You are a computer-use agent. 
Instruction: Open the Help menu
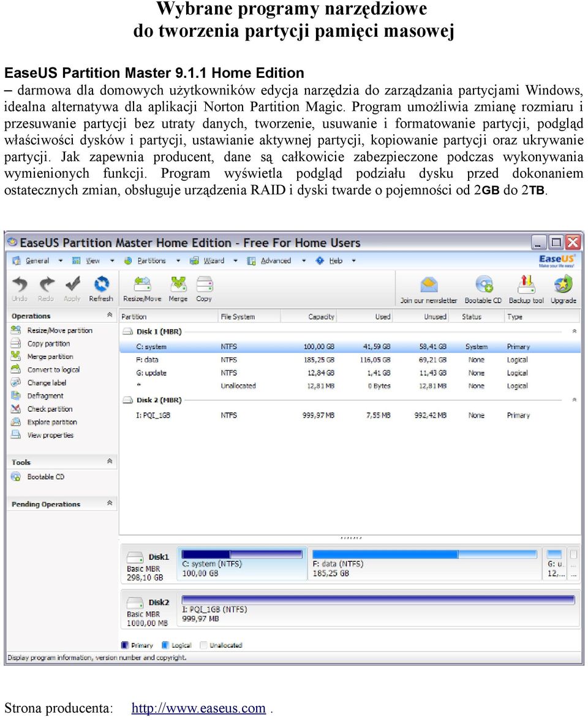336,261
